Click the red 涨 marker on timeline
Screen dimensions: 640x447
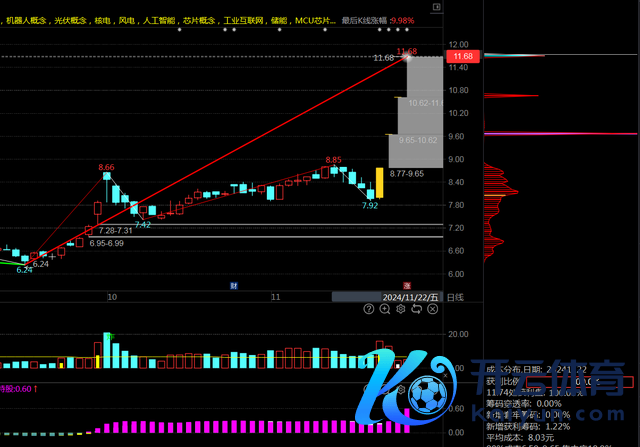click(x=406, y=285)
